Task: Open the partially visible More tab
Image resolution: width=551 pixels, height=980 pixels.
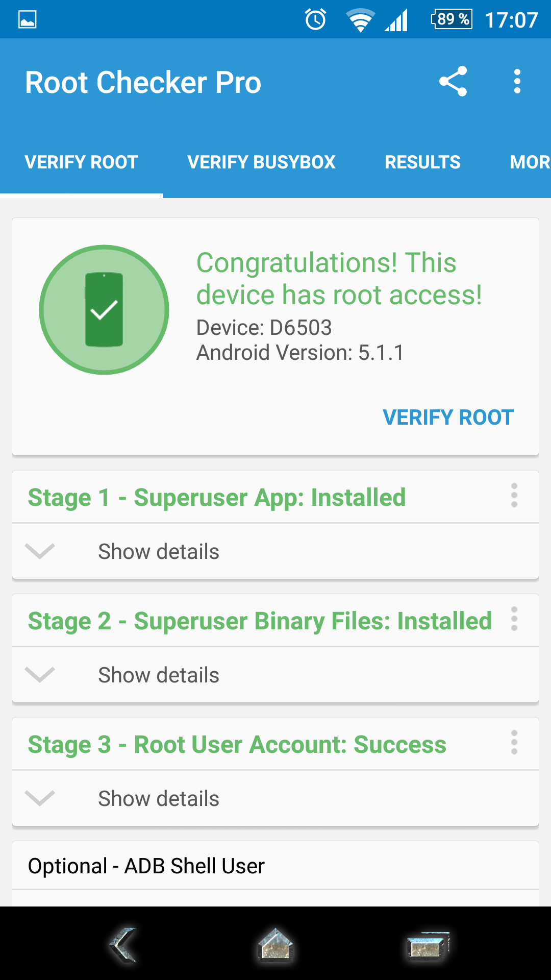Action: point(530,162)
